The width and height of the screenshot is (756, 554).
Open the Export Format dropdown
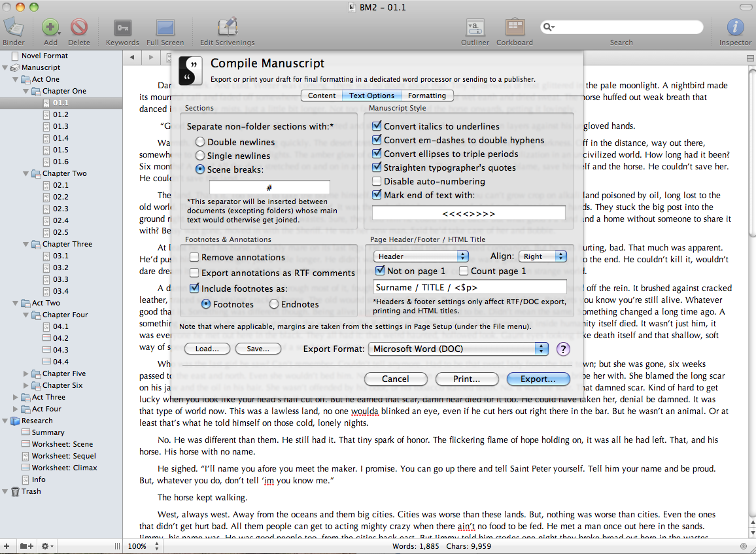click(x=458, y=349)
